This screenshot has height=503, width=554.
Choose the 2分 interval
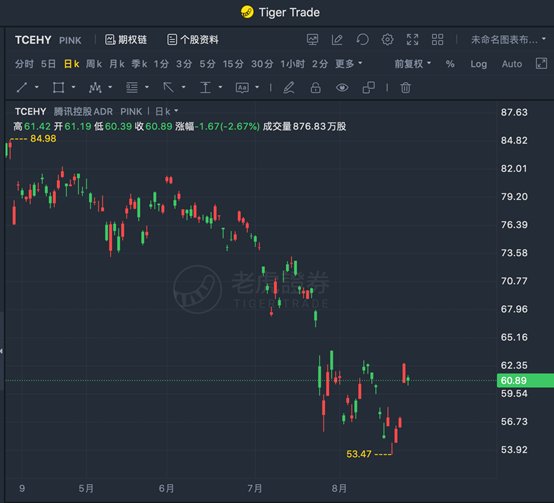320,64
